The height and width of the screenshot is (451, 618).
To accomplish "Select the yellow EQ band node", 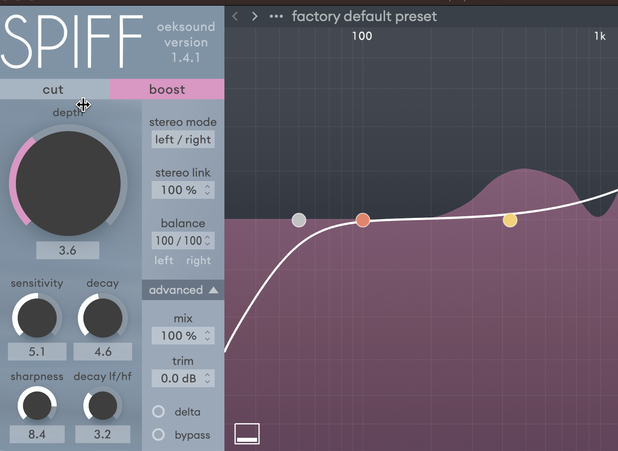I will (x=510, y=220).
